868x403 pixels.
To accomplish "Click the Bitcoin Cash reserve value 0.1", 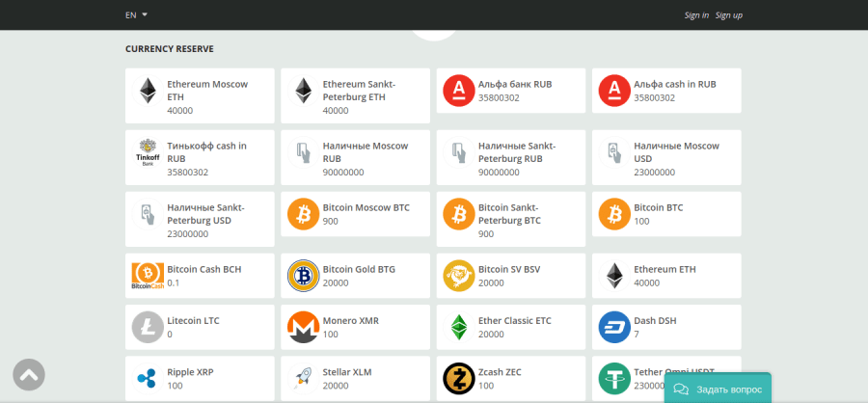I will click(x=174, y=282).
